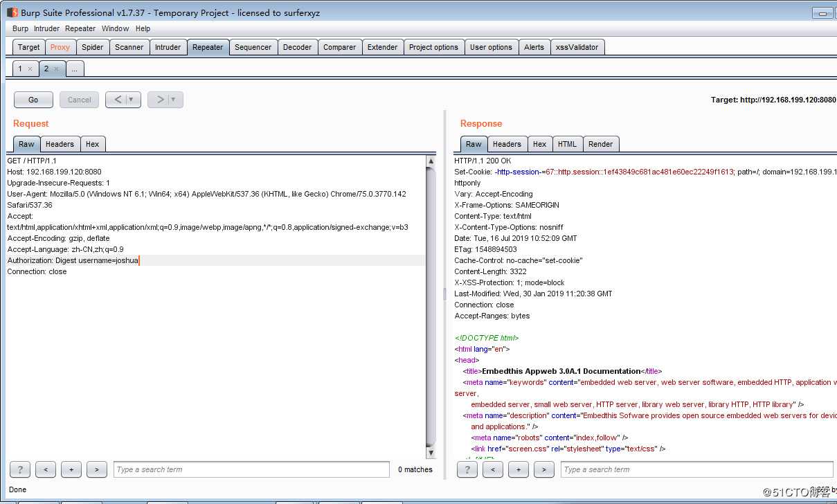Switch to the Proxy tab

[60, 47]
